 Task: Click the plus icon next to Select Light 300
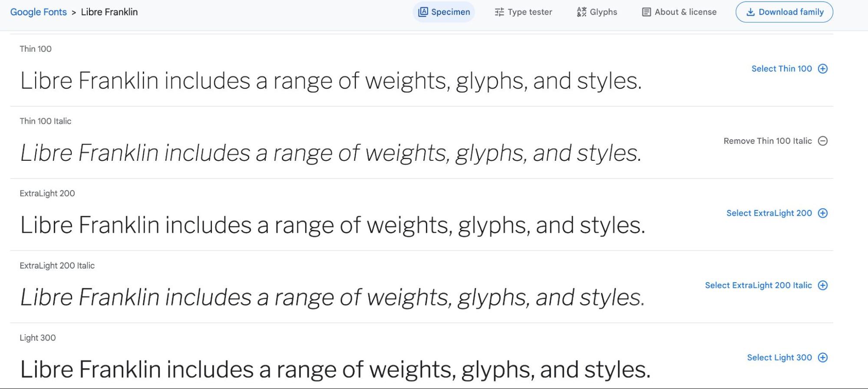pyautogui.click(x=822, y=357)
